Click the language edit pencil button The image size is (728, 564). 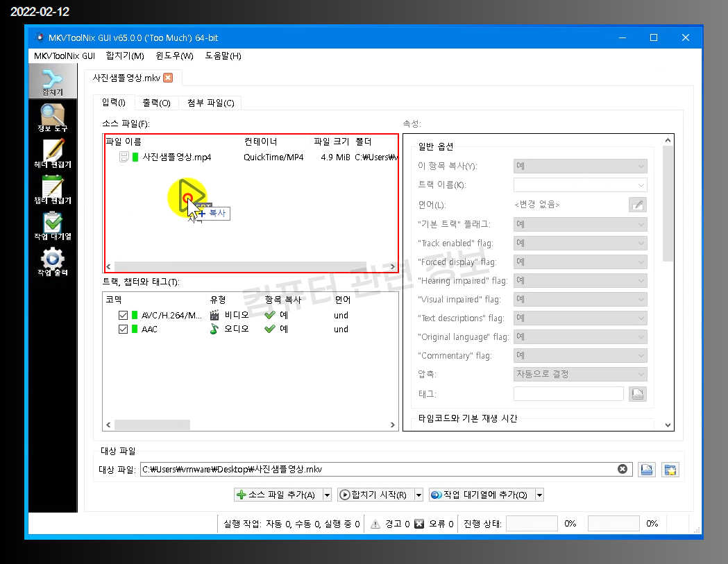638,205
